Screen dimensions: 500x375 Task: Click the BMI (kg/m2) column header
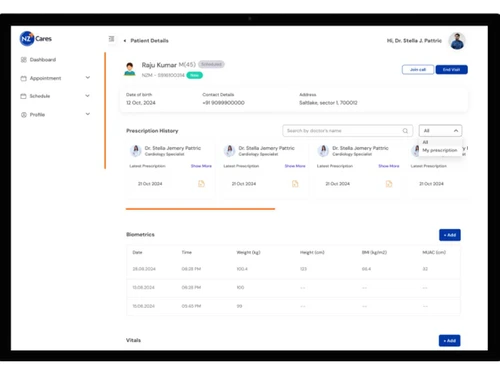coord(374,252)
